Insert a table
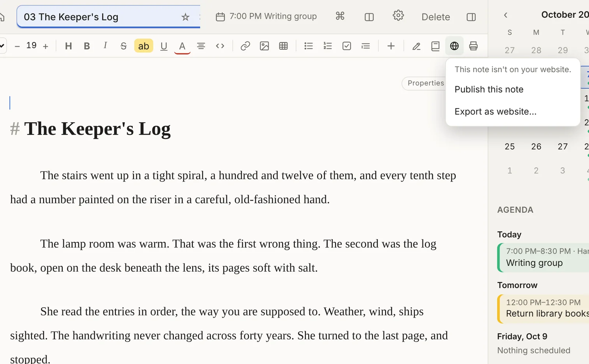Image resolution: width=589 pixels, height=364 pixels. pos(283,46)
